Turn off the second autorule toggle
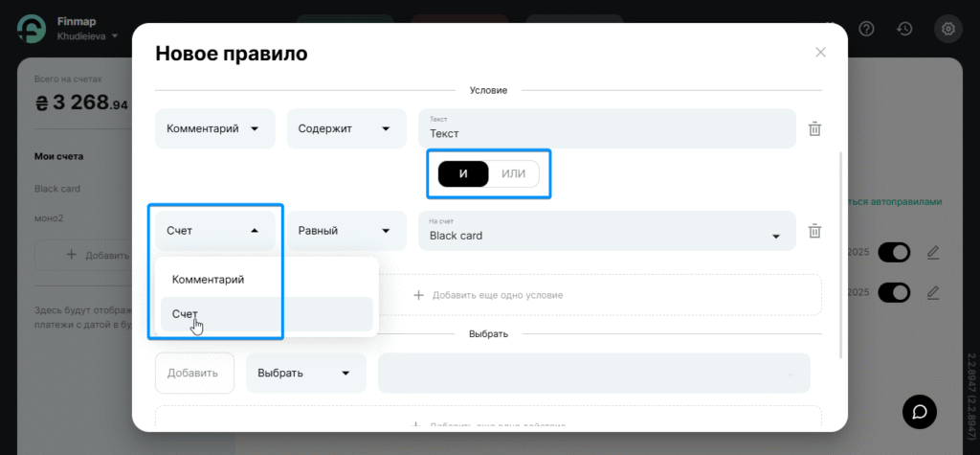 click(893, 291)
